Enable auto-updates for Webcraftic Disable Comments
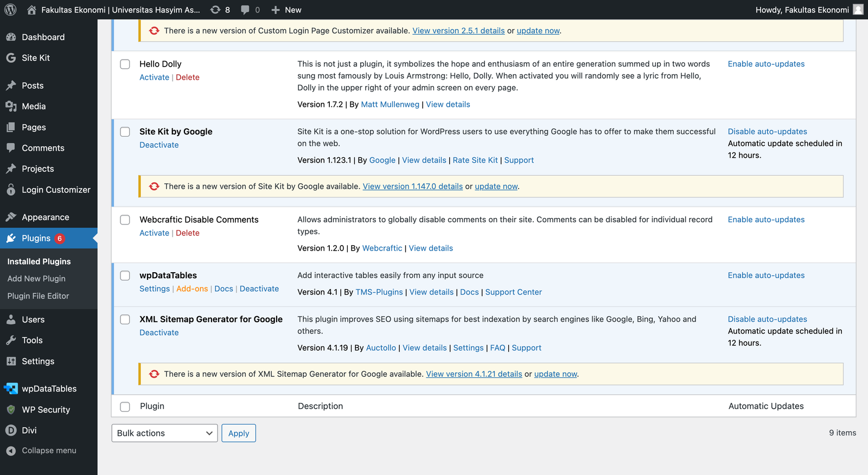The width and height of the screenshot is (868, 475). [766, 220]
